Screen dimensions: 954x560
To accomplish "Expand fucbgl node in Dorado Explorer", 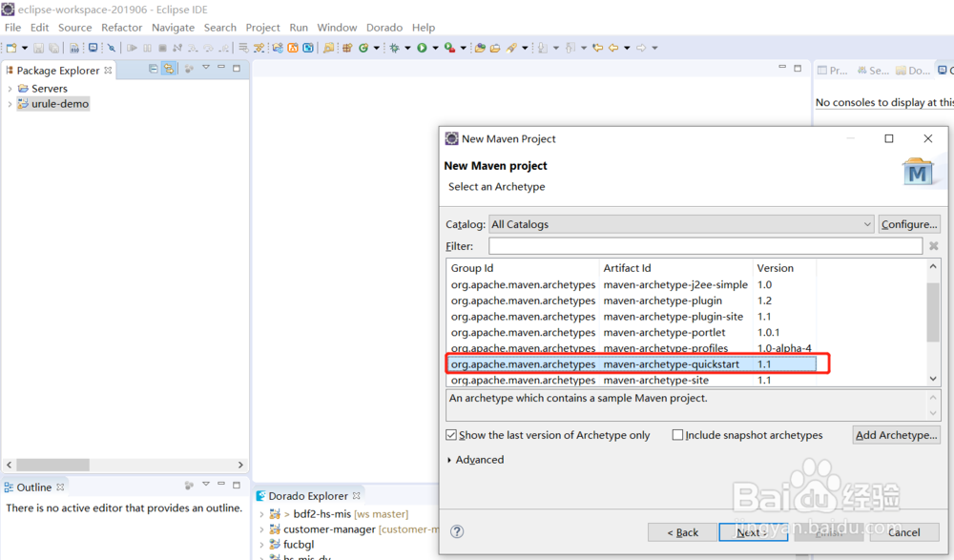I will (261, 545).
